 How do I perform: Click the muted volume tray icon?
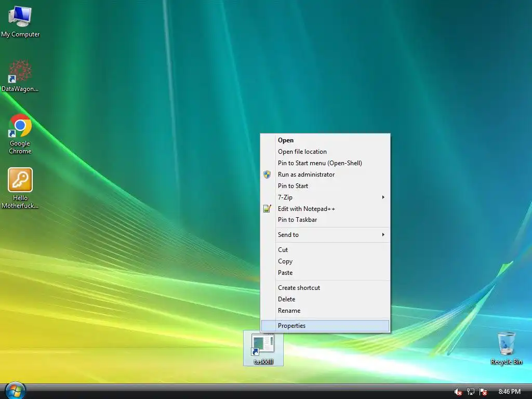pyautogui.click(x=458, y=392)
